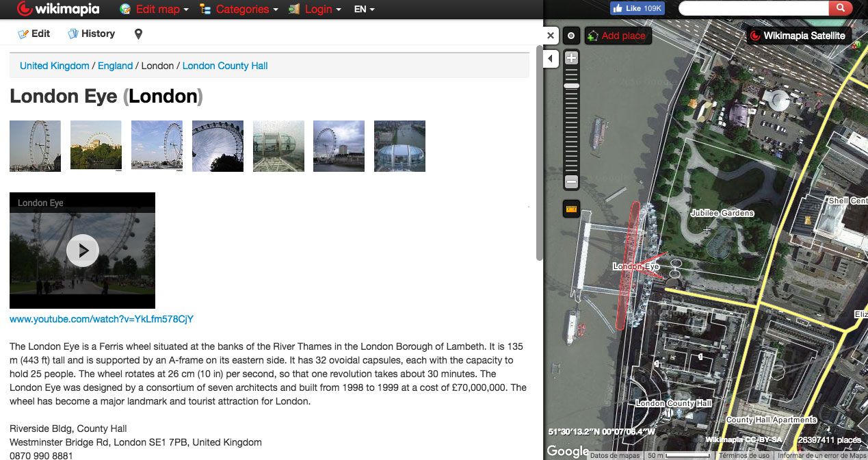868x460 pixels.
Task: Click the London Eye video title text
Action: [40, 203]
